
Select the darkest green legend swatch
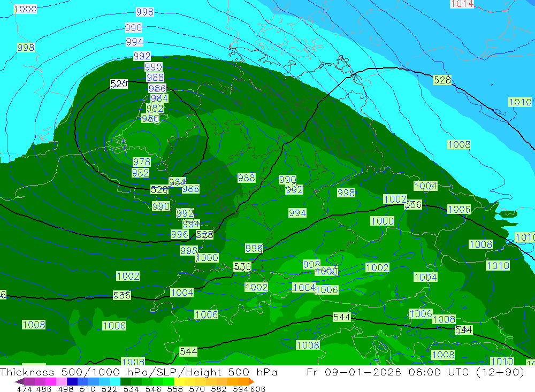126,382
